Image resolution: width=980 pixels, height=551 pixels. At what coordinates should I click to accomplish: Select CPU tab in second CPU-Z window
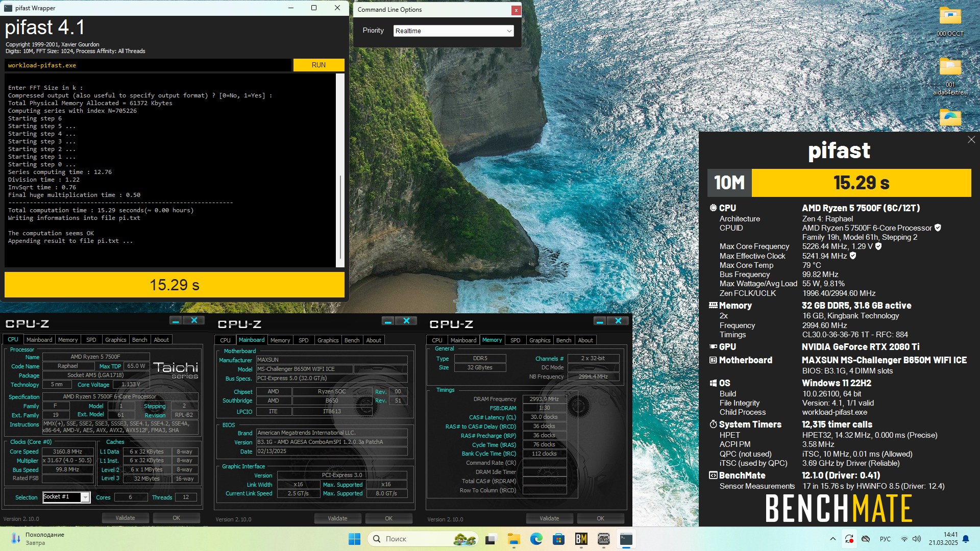pyautogui.click(x=225, y=340)
